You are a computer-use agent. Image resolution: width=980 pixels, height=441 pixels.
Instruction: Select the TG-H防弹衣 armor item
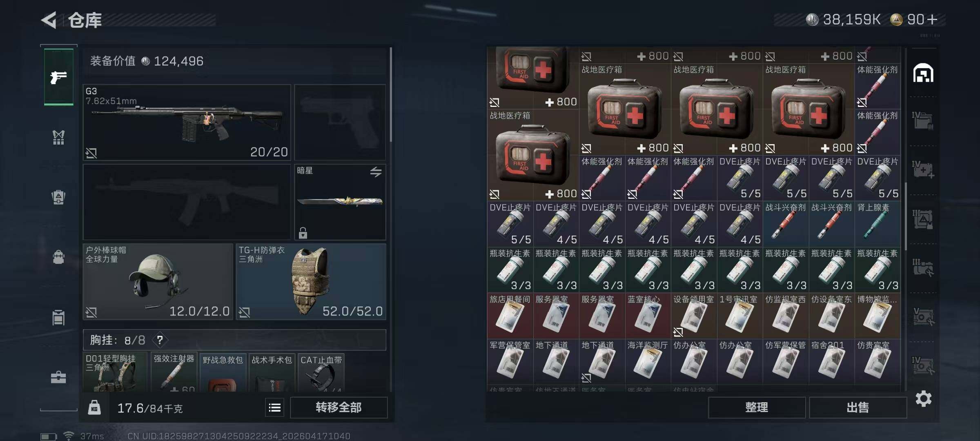pos(311,281)
